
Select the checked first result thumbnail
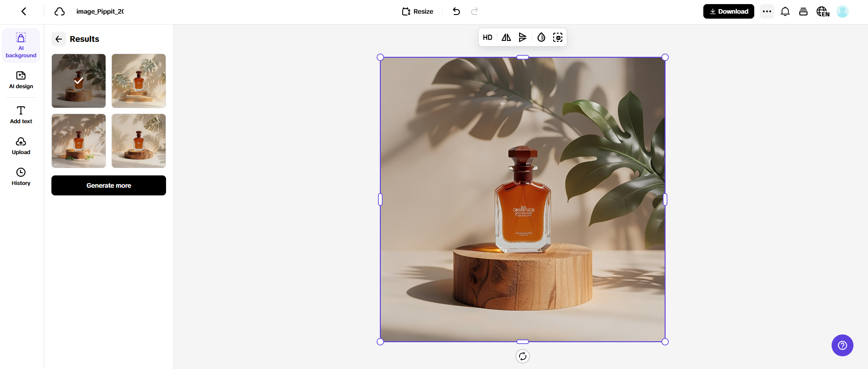coord(79,81)
